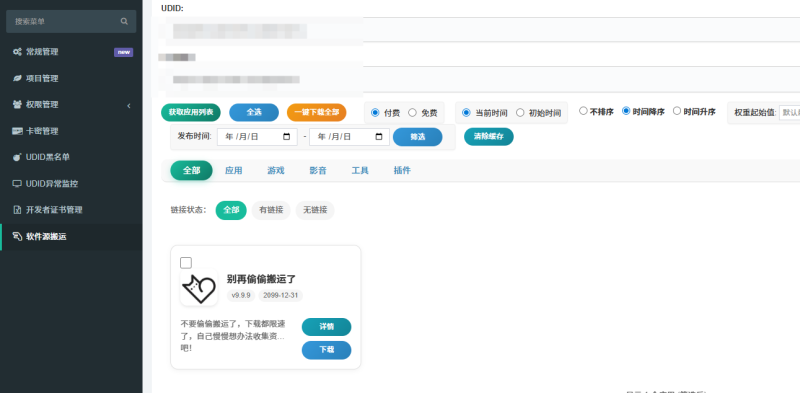800x393 pixels.
Task: Click the 一键下载全部 button
Action: [317, 112]
